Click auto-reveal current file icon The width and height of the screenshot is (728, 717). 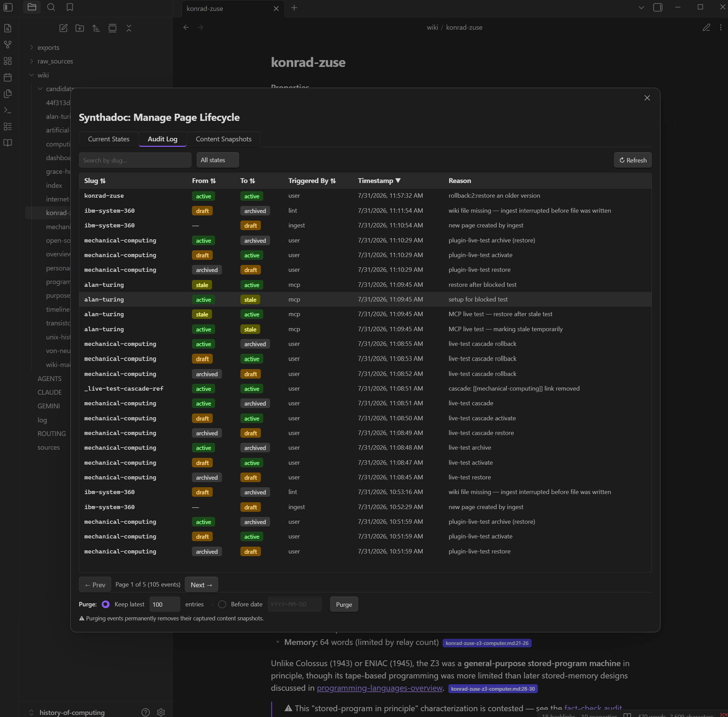(112, 28)
